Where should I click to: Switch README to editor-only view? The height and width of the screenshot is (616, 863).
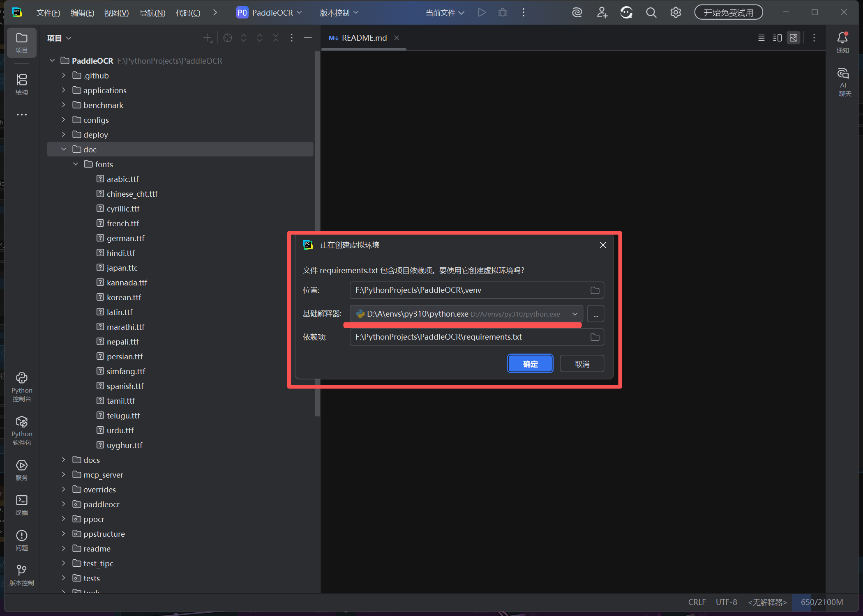tap(761, 38)
